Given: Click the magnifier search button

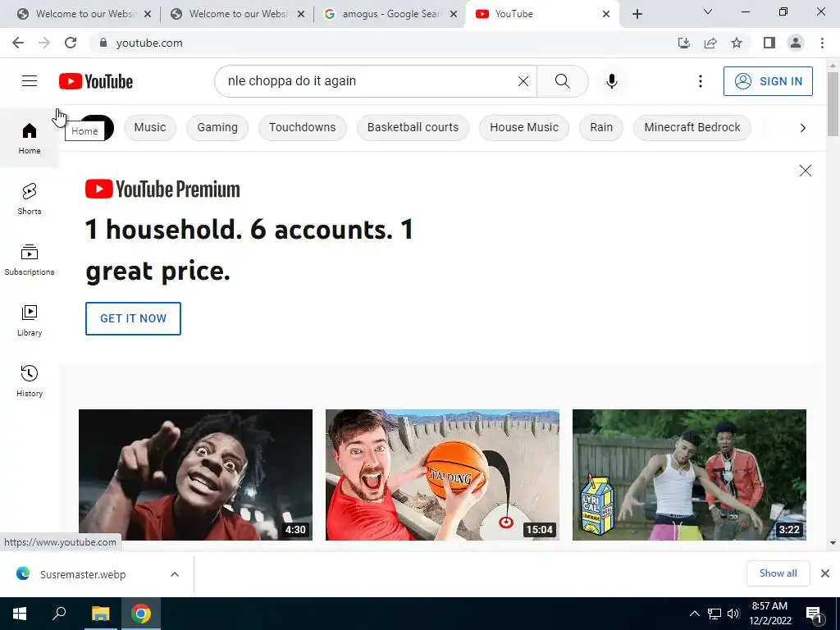Looking at the screenshot, I should tap(563, 81).
